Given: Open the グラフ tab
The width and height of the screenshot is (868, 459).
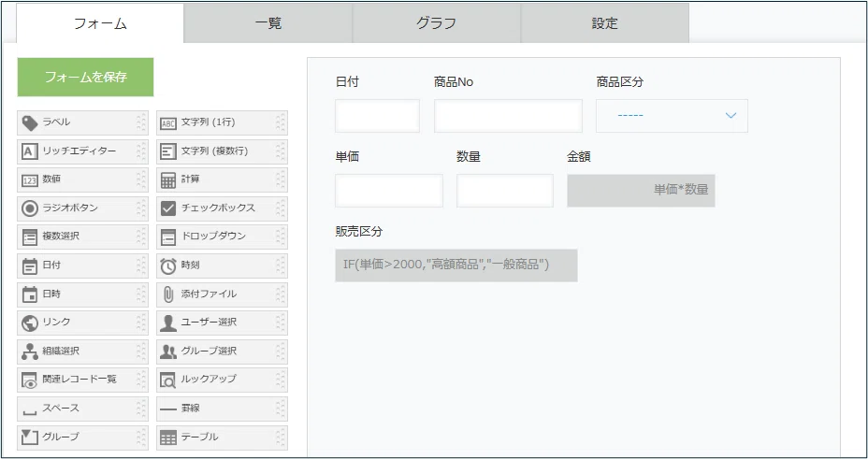Looking at the screenshot, I should (x=437, y=23).
